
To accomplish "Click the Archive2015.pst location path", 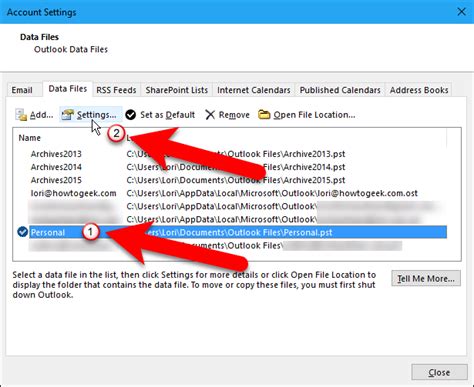I will point(236,180).
